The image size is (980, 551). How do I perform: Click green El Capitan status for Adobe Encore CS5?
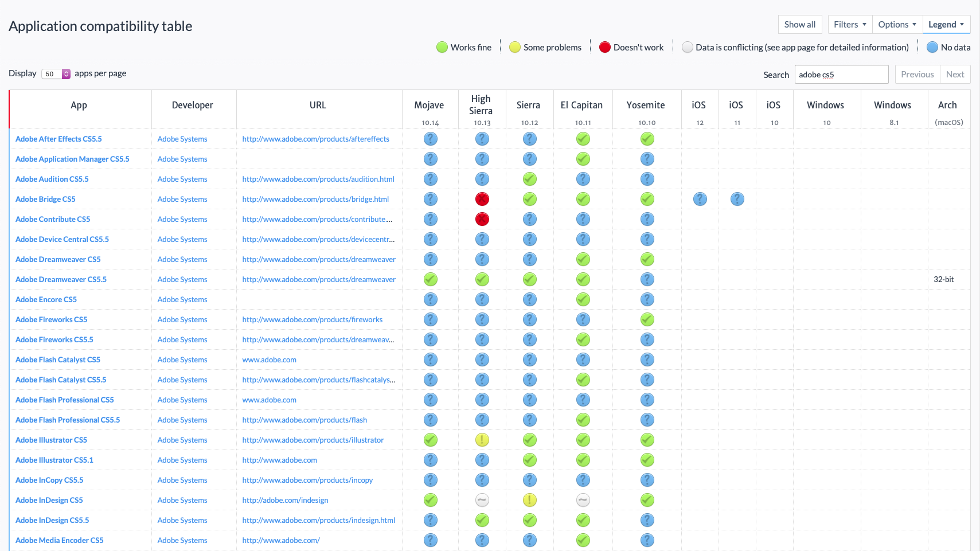583,299
